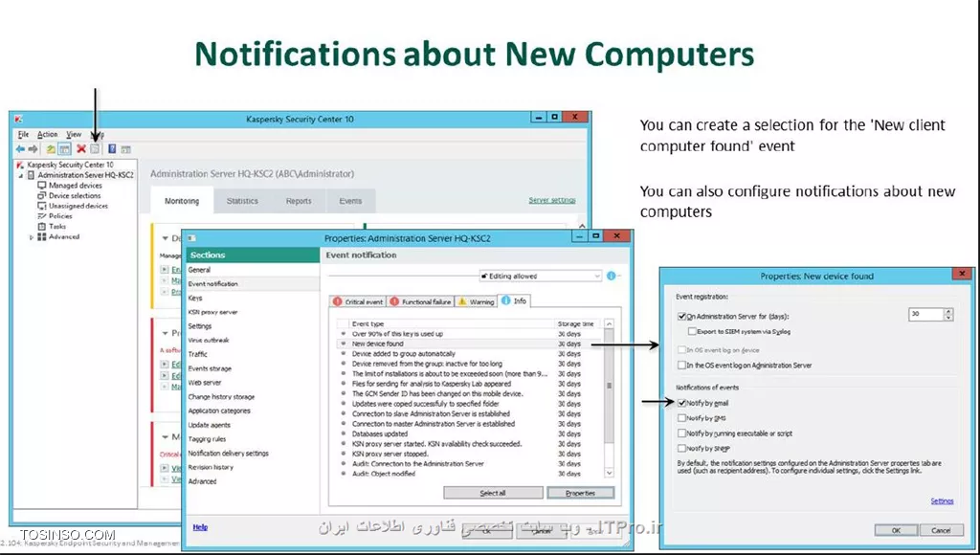980x555 pixels.
Task: Click the event list scroll down arrow
Action: tap(610, 473)
